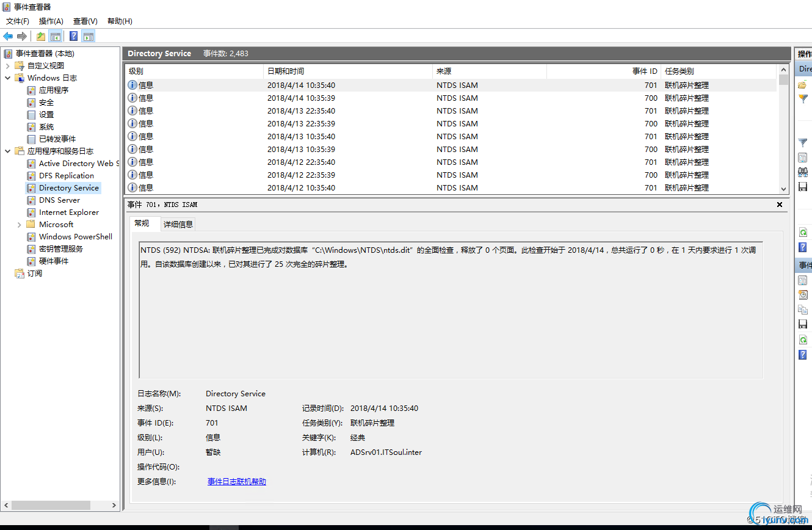This screenshot has height=530, width=812.
Task: Sort by the 级别 column header
Action: pyautogui.click(x=194, y=71)
